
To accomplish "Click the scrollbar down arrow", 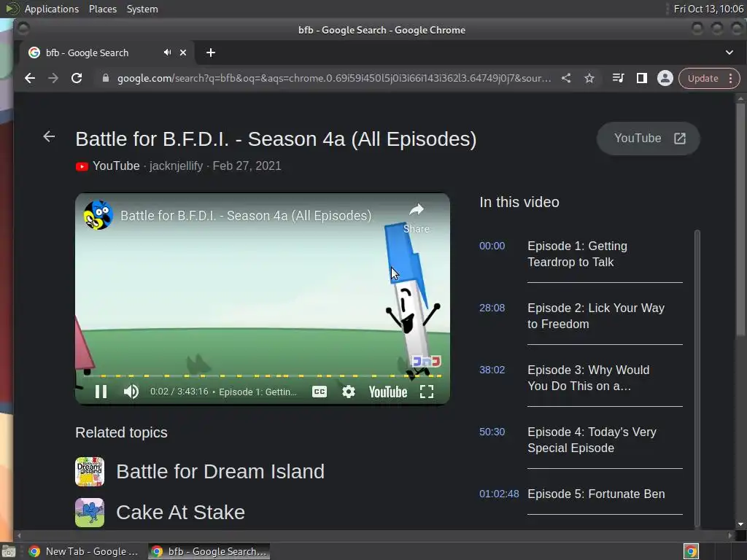I will (740, 524).
